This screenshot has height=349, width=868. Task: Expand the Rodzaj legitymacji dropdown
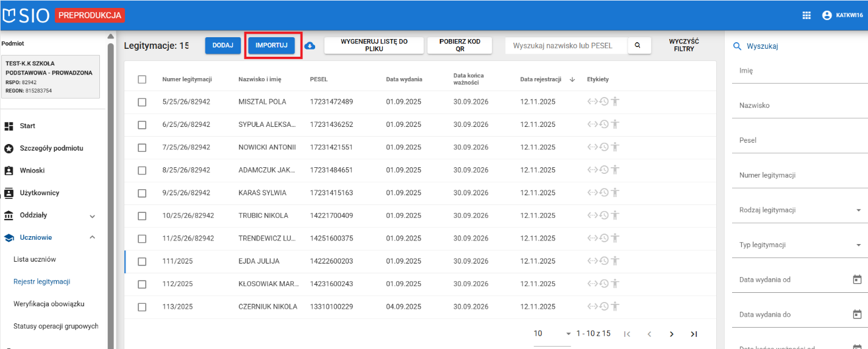click(858, 210)
